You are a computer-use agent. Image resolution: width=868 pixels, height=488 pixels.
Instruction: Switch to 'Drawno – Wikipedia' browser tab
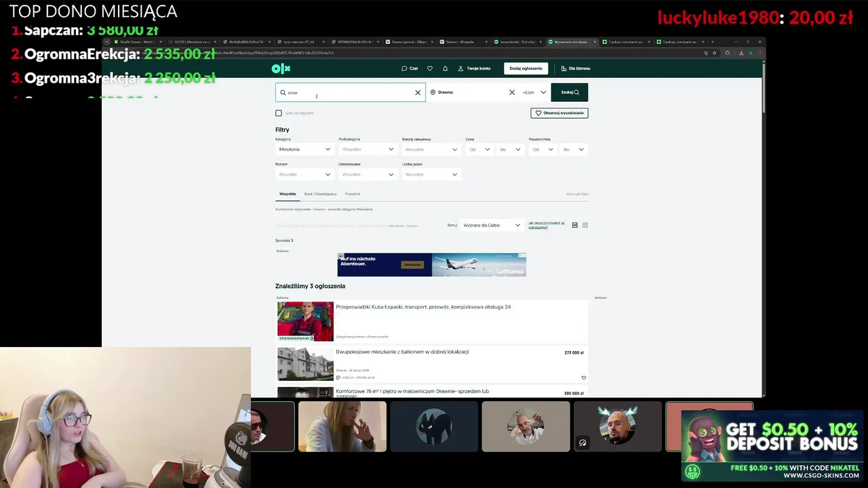click(x=465, y=42)
